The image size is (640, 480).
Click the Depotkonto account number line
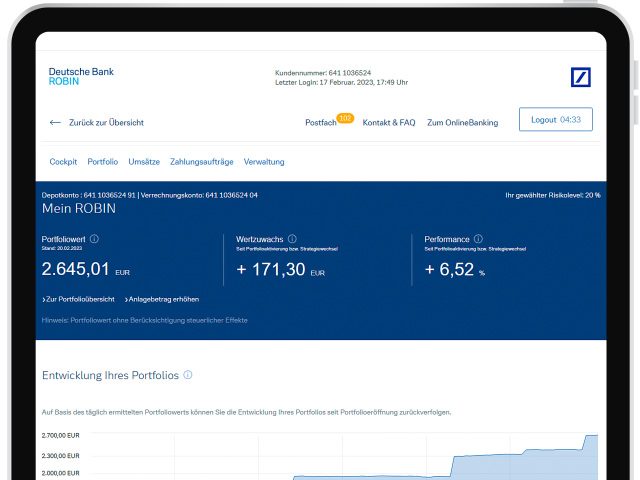coord(149,195)
